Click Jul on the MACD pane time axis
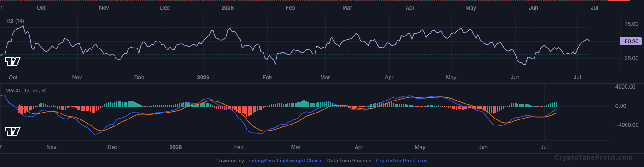This screenshot has width=644, height=167. (545, 147)
